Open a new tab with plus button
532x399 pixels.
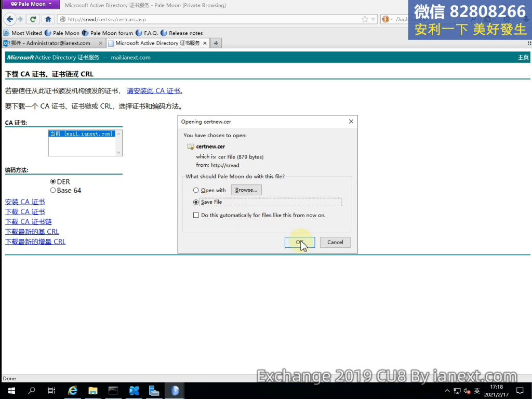(x=216, y=43)
